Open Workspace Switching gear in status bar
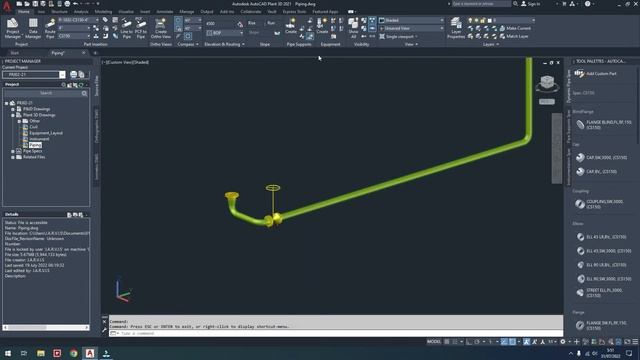This screenshot has height=360, width=640. pyautogui.click(x=563, y=342)
